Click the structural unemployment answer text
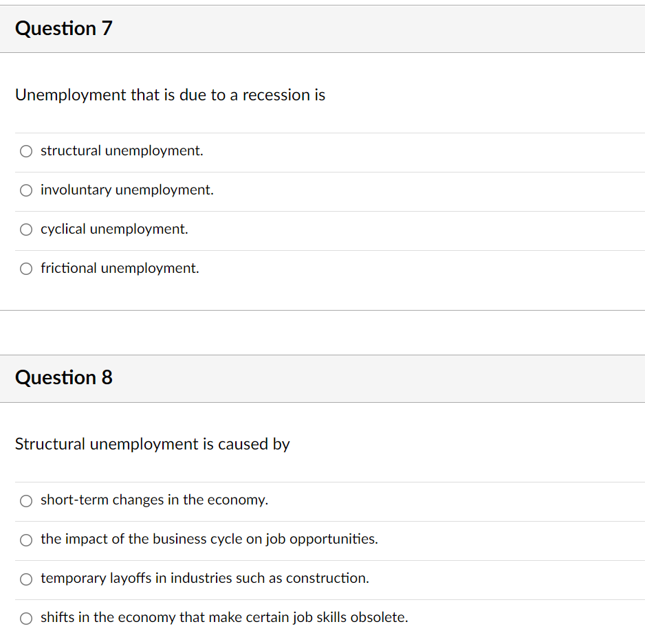Screen dimensions: 645x644 click(121, 151)
